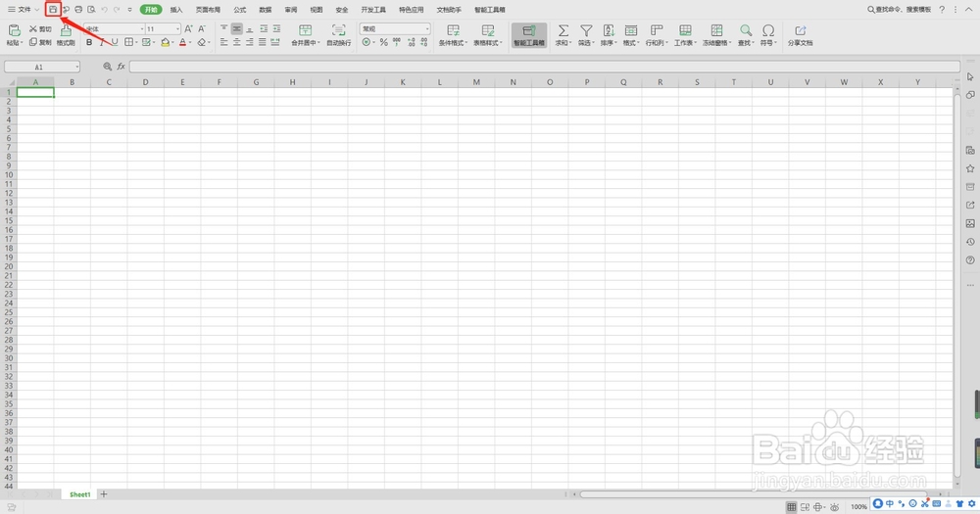Open Print Preview from quick access toolbar
Viewport: 980px width, 514px height.
(x=91, y=10)
